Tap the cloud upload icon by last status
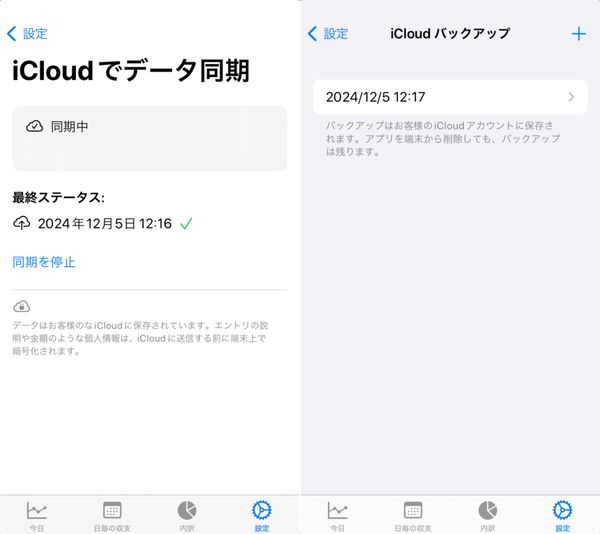Viewport: 600px width, 534px height. click(x=21, y=223)
